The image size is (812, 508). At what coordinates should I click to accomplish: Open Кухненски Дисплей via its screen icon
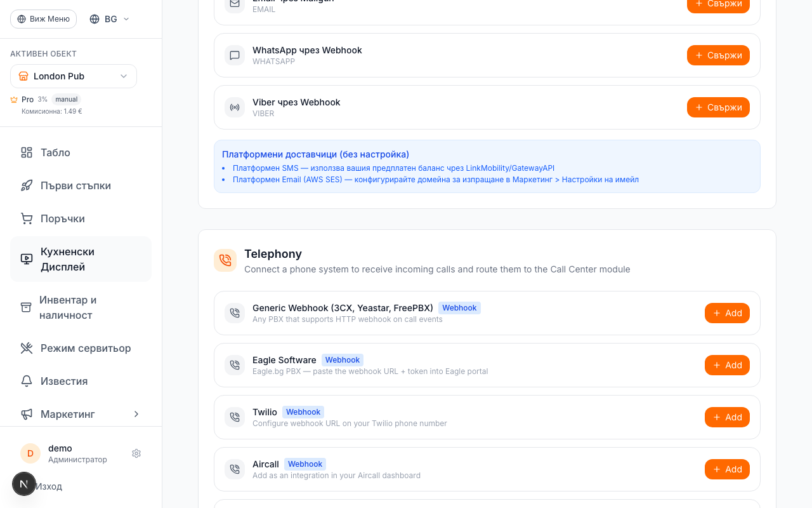click(x=26, y=259)
